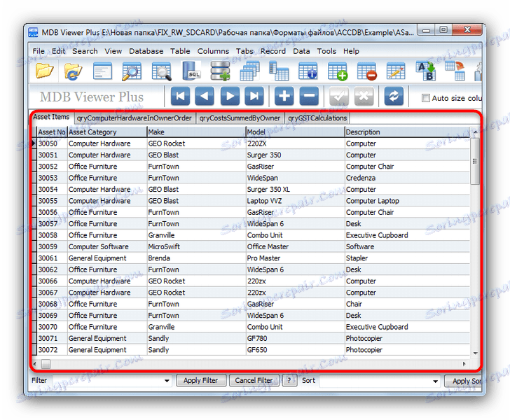The height and width of the screenshot is (420, 510).
Task: Open the Columns menu
Action: [213, 51]
